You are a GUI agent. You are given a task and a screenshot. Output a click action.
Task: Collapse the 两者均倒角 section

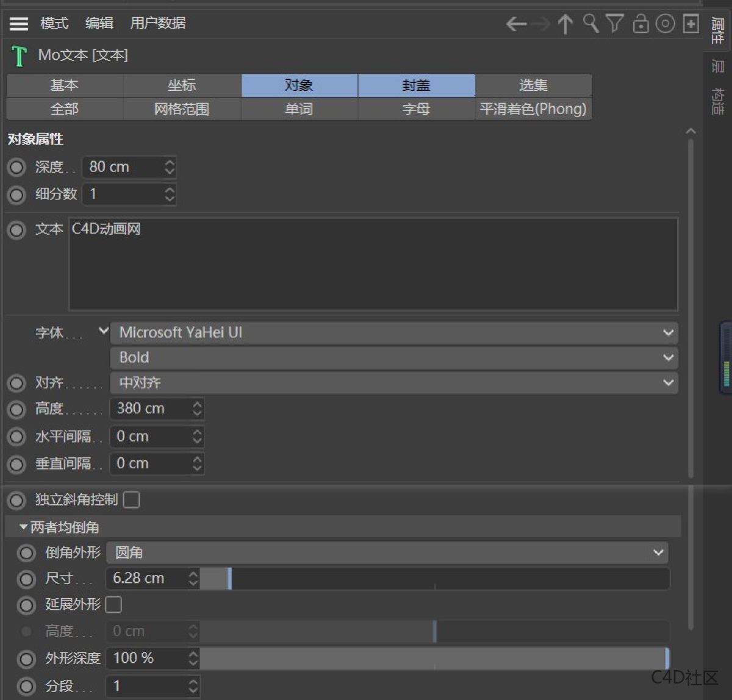tap(24, 527)
